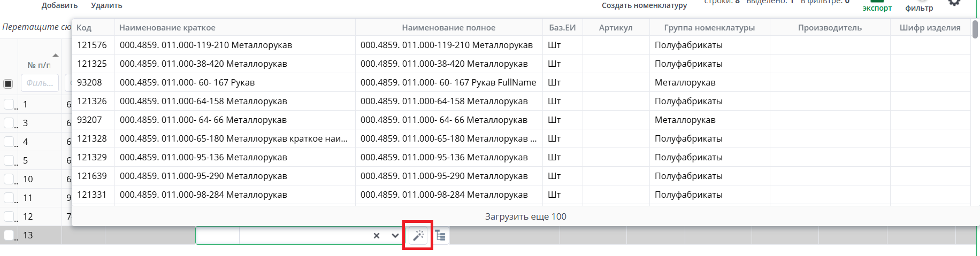Focus the № п/п filter input field
This screenshot has height=256, width=980.
coord(40,83)
